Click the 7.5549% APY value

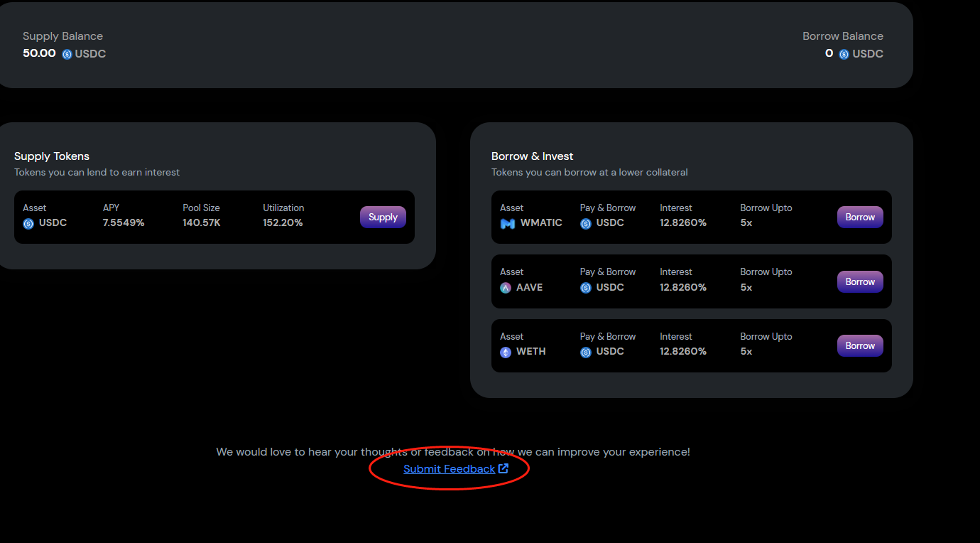coord(124,222)
